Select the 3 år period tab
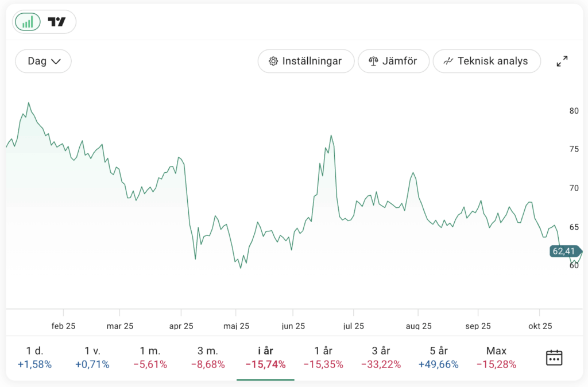Image resolution: width=588 pixels, height=387 pixels. click(381, 357)
